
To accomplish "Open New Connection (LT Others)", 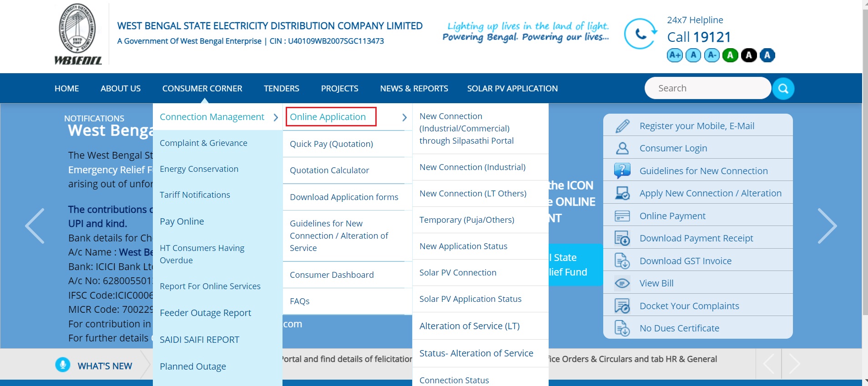I will [473, 193].
